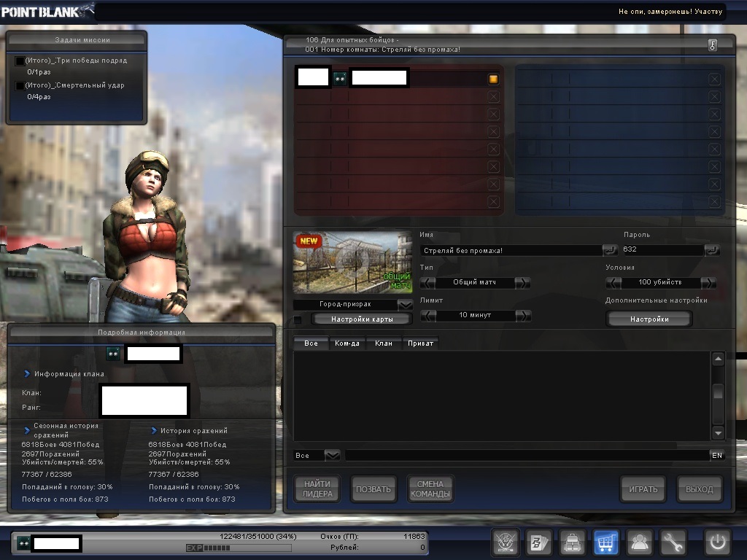Open the Город-призрак map dropdown
Viewport: 747px width, 560px height.
405,304
